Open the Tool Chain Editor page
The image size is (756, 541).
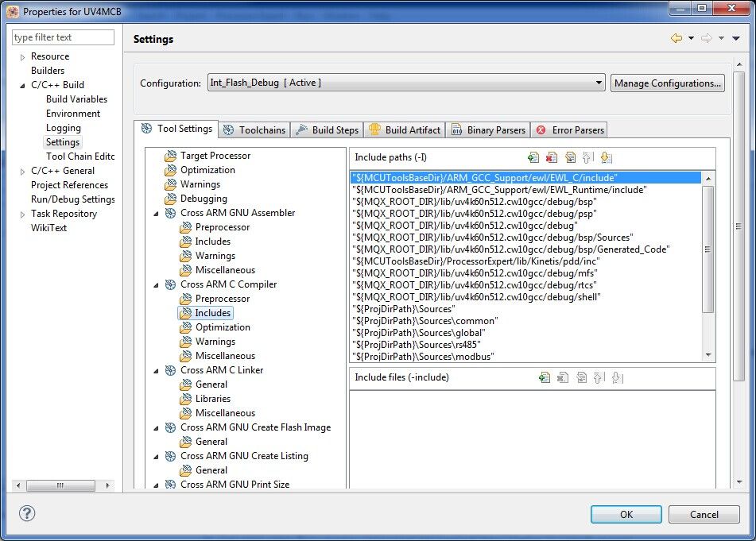(x=80, y=157)
